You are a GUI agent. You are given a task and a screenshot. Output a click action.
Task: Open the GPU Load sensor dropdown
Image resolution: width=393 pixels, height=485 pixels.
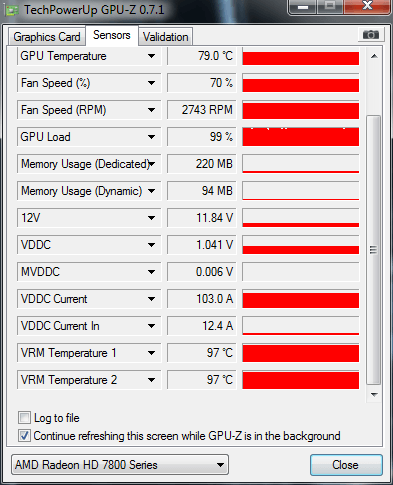151,137
